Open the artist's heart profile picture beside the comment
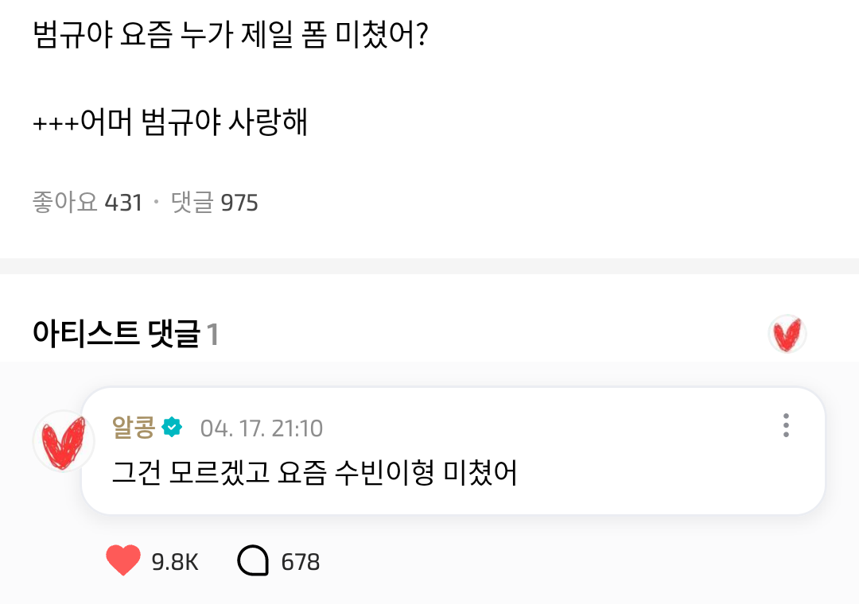Image resolution: width=859 pixels, height=616 pixels. [x=63, y=441]
